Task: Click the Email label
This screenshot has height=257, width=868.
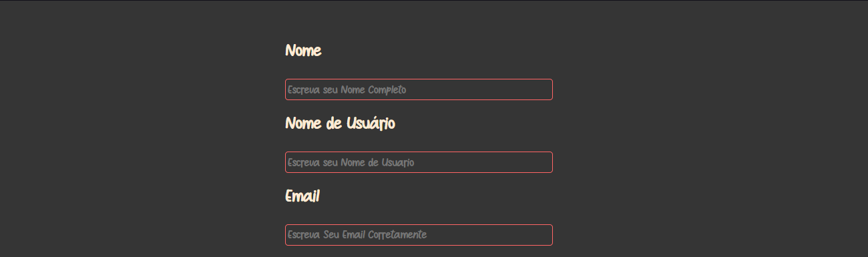Action: [x=302, y=196]
